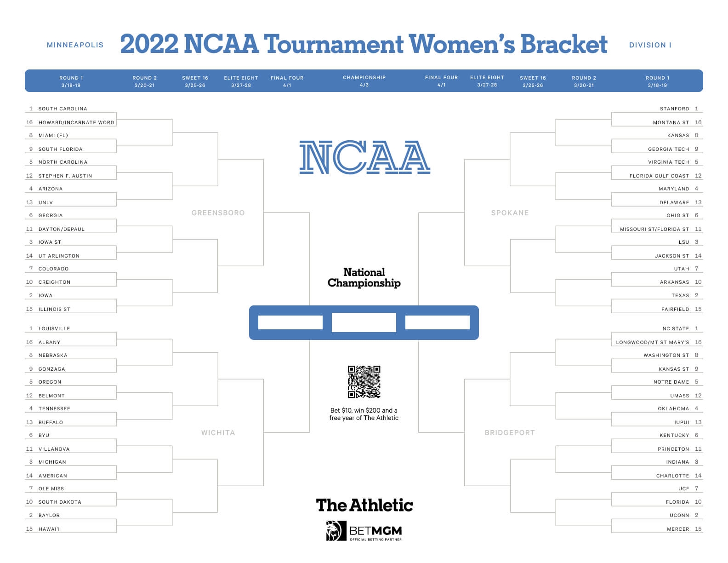Image resolution: width=728 pixels, height=563 pixels.
Task: Click the Wichita region label
Action: [218, 433]
